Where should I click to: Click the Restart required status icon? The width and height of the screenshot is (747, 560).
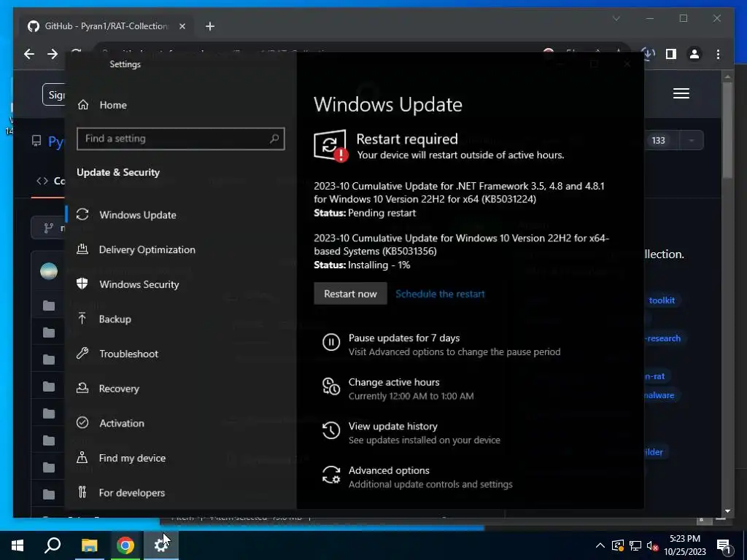(330, 146)
